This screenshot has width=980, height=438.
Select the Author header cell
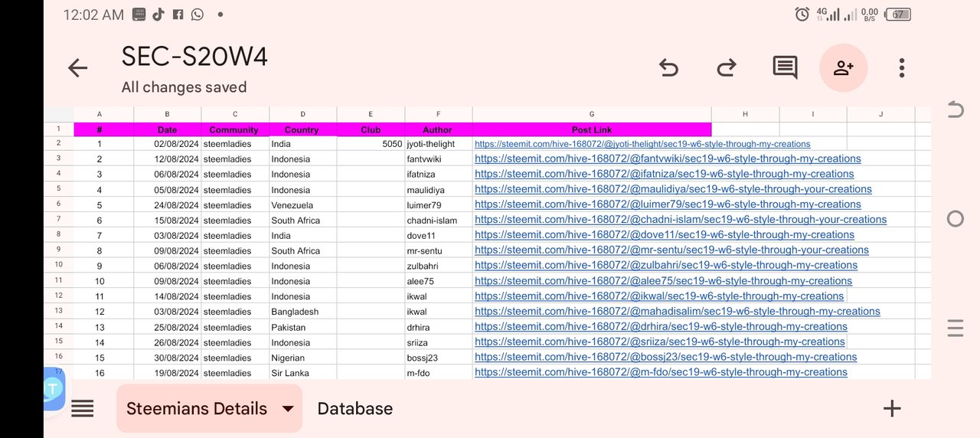click(438, 129)
